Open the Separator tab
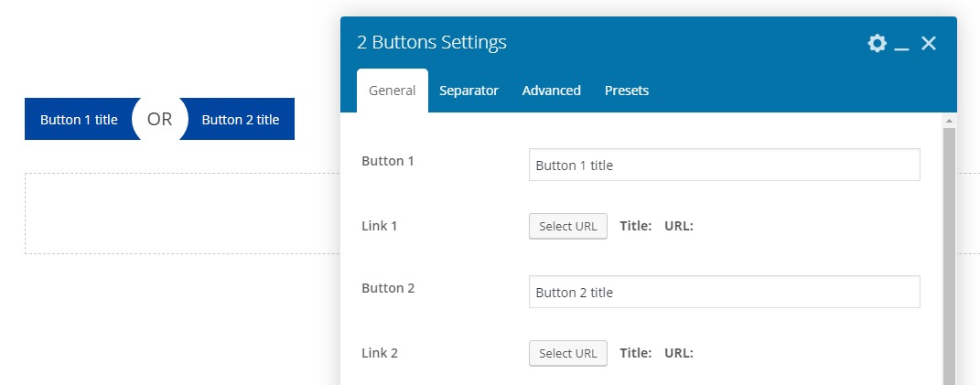980x385 pixels. pos(468,91)
